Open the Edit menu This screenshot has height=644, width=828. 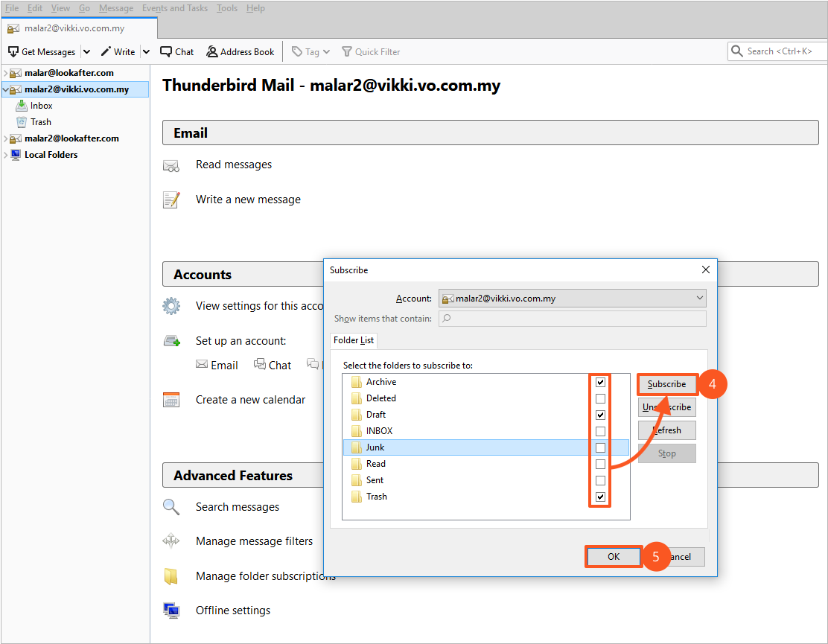35,8
